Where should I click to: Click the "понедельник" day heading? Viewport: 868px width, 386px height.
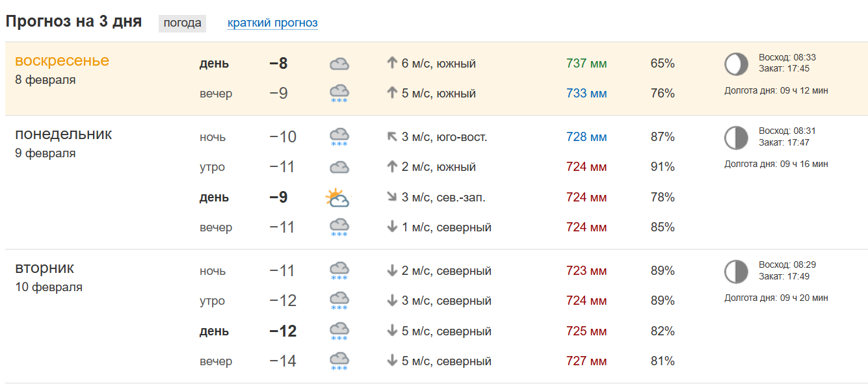[63, 134]
